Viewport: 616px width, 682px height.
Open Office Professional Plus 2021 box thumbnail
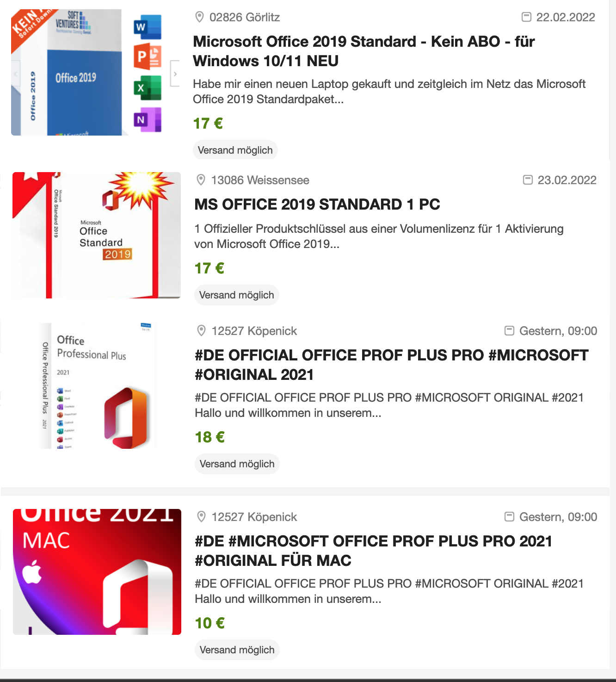(x=97, y=386)
